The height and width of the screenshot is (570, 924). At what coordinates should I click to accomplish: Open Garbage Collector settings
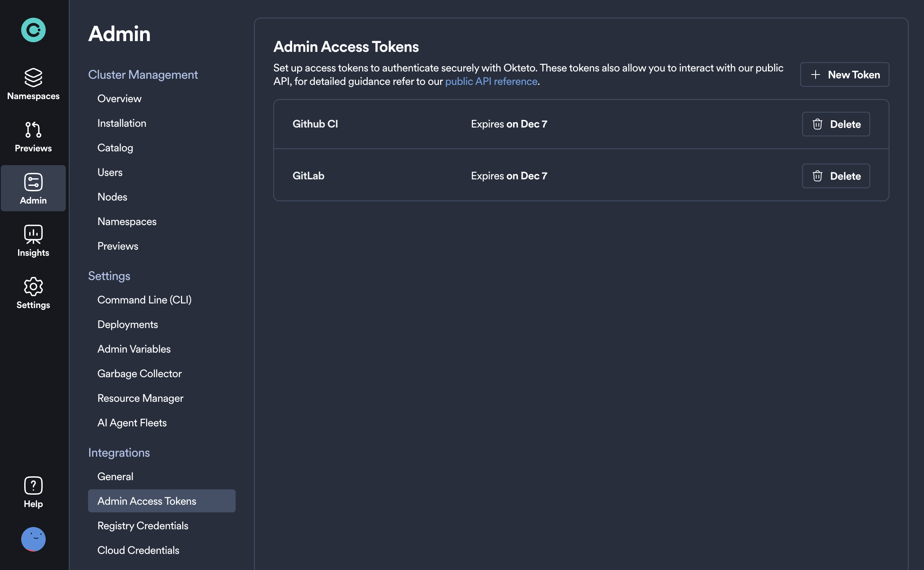click(140, 373)
